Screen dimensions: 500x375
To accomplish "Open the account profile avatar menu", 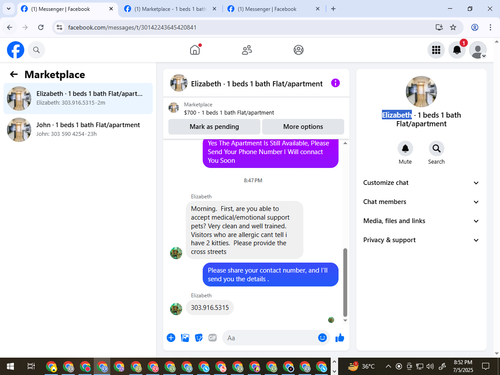I will (478, 50).
